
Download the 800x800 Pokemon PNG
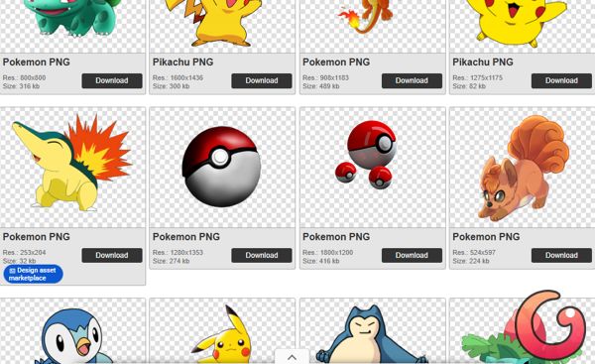(112, 81)
